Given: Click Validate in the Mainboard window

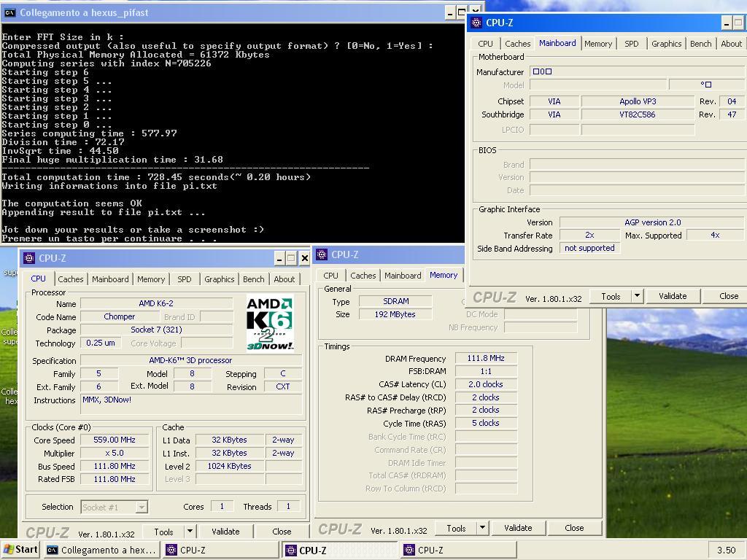Looking at the screenshot, I should tap(673, 296).
